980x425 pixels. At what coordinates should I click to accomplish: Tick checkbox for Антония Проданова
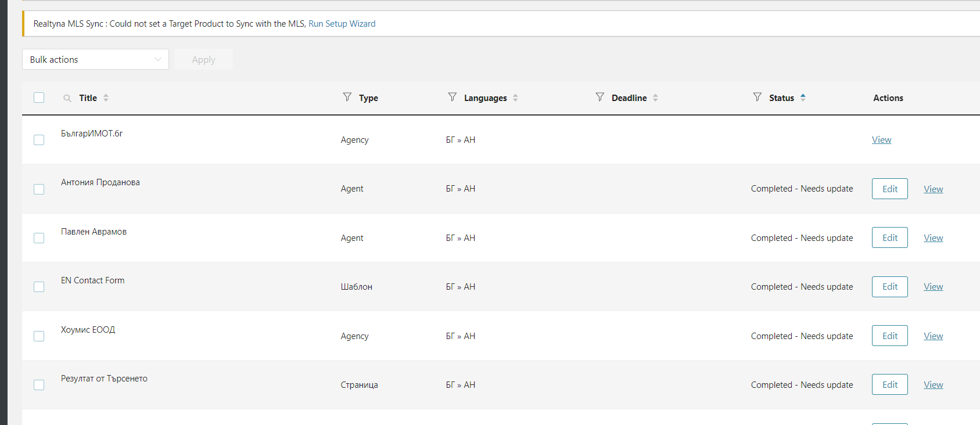click(x=39, y=189)
